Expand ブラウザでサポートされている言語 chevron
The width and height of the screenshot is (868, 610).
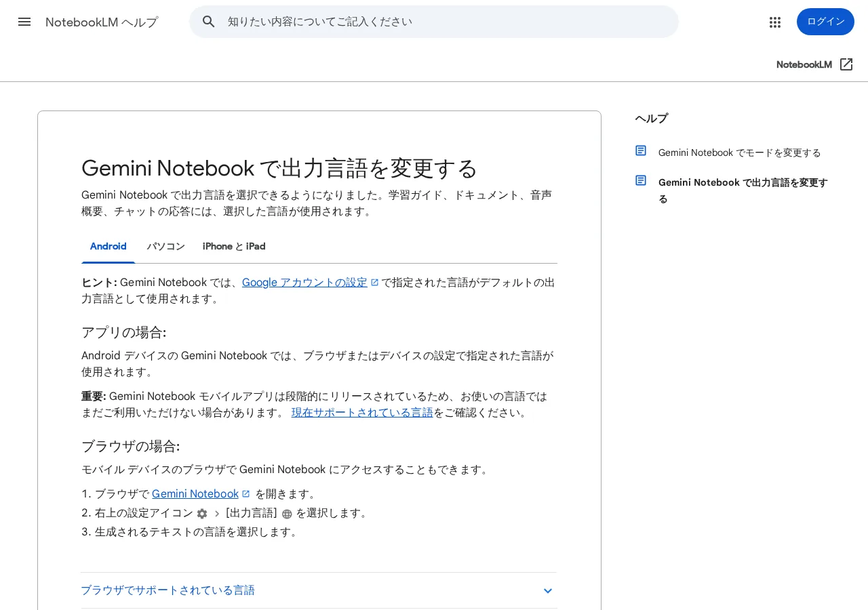pyautogui.click(x=548, y=591)
